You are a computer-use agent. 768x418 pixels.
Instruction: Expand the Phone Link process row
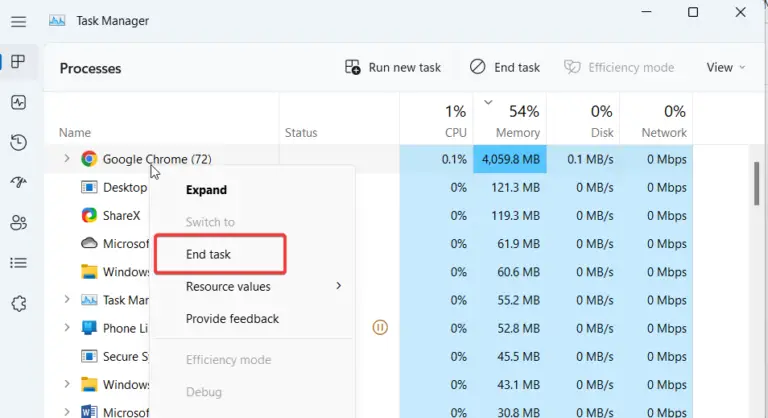(x=67, y=327)
